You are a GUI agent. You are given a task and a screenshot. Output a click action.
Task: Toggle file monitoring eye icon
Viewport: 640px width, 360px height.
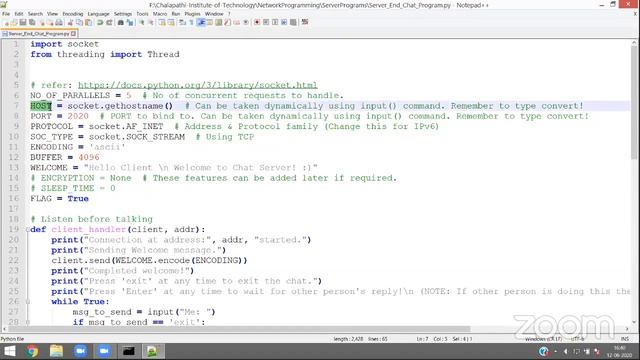click(246, 22)
